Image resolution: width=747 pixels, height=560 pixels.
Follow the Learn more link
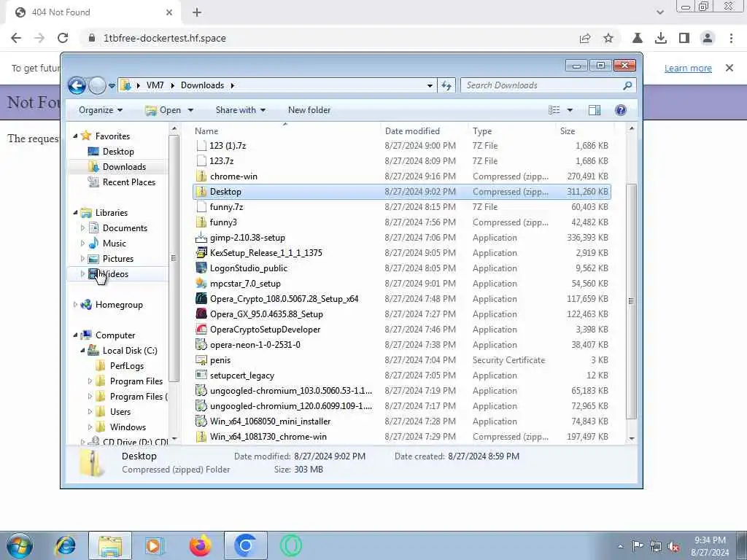[688, 68]
